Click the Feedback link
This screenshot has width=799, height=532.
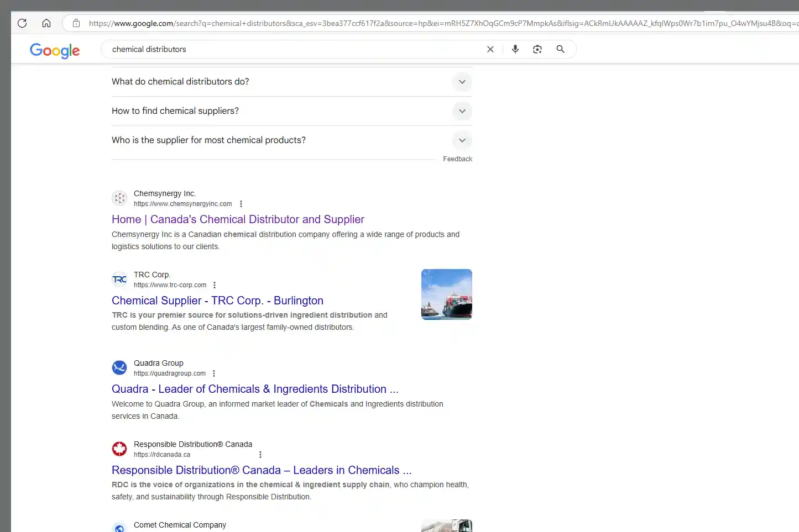[457, 159]
